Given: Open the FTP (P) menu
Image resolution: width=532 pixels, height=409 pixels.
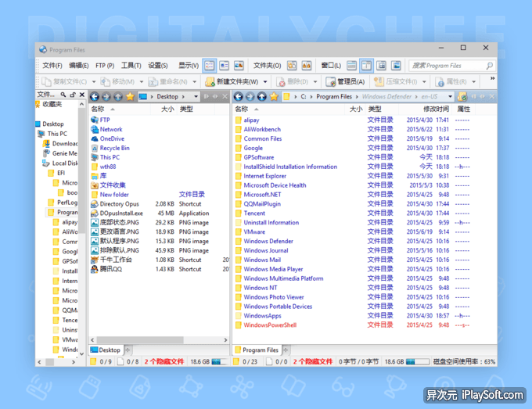Looking at the screenshot, I should point(105,66).
